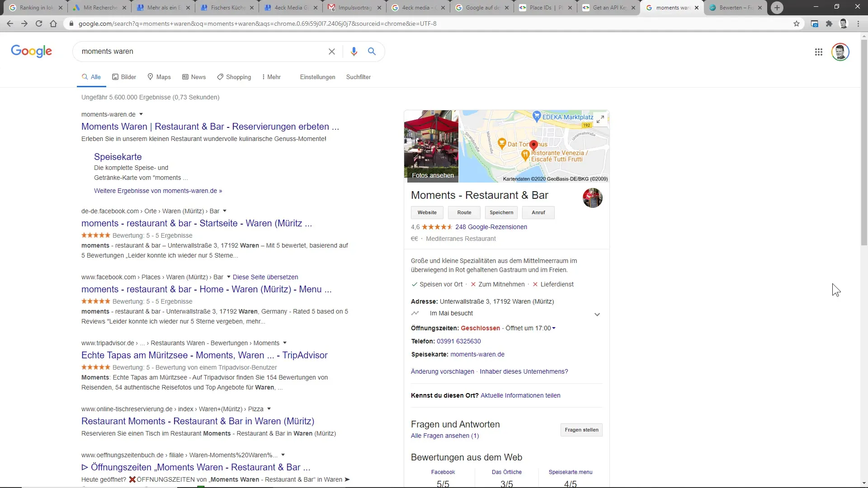Click the cast/media icon in toolbar
Image resolution: width=868 pixels, height=488 pixels.
click(x=814, y=23)
